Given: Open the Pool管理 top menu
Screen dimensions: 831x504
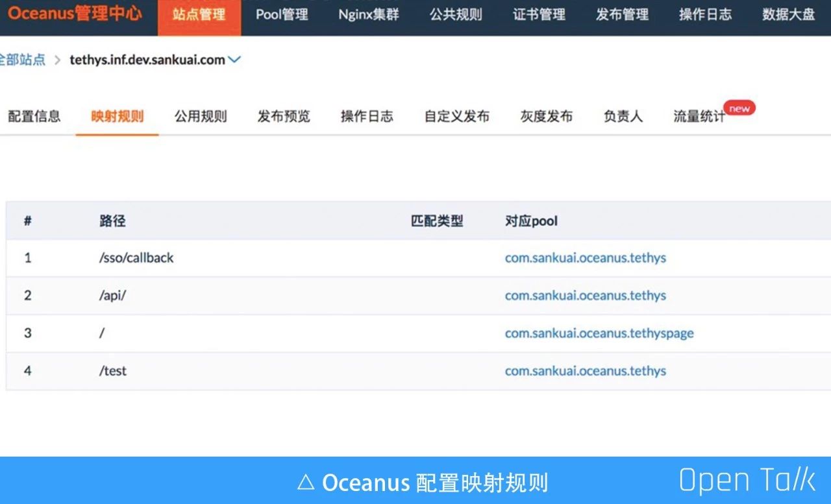Looking at the screenshot, I should (x=282, y=15).
